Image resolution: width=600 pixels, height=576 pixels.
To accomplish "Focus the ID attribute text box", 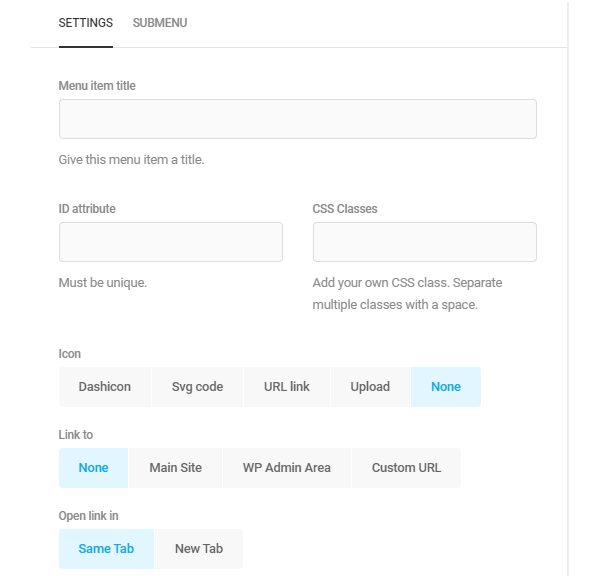I will 170,242.
